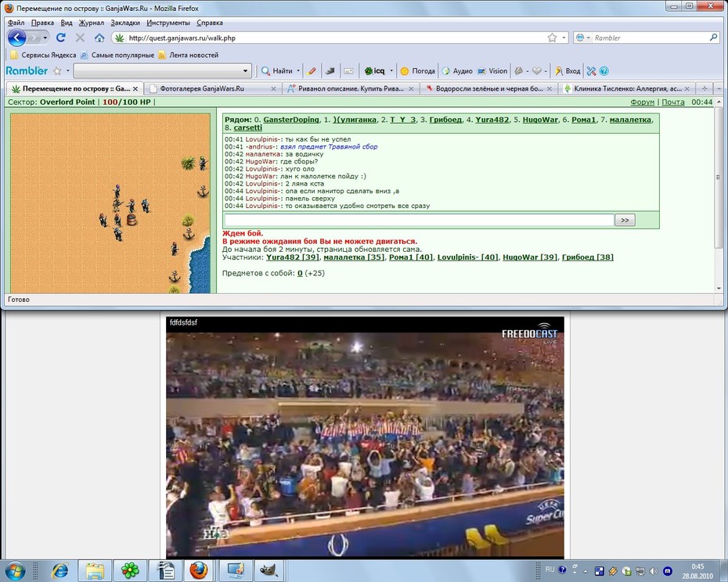The image size is (728, 582).
Task: Open Rambler toolbar Найти search button
Action: point(277,71)
